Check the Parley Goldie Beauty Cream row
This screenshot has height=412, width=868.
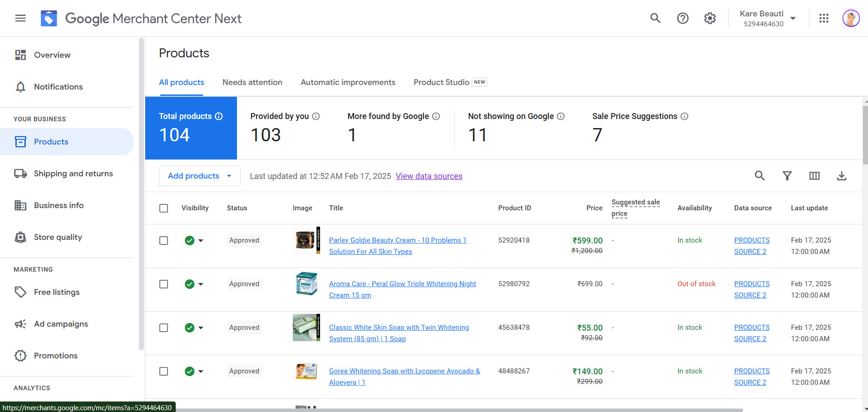[164, 241]
